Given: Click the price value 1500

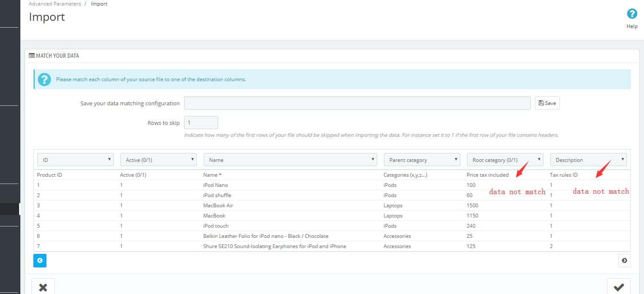Looking at the screenshot, I should 473,206.
